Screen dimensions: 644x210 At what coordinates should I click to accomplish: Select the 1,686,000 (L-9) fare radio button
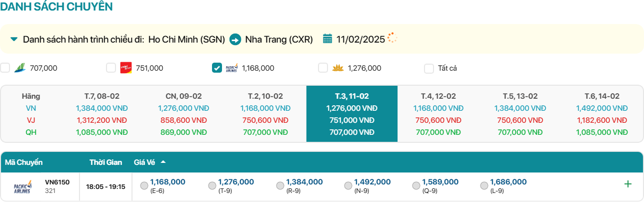click(484, 186)
